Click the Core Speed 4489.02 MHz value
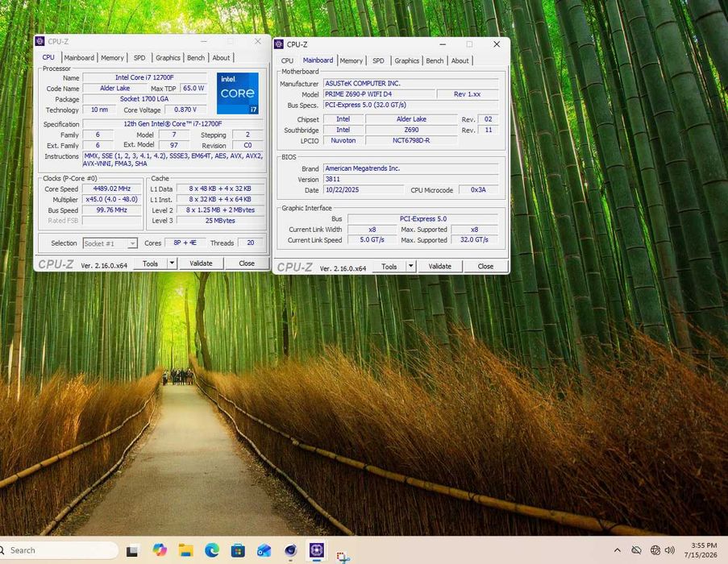 112,189
